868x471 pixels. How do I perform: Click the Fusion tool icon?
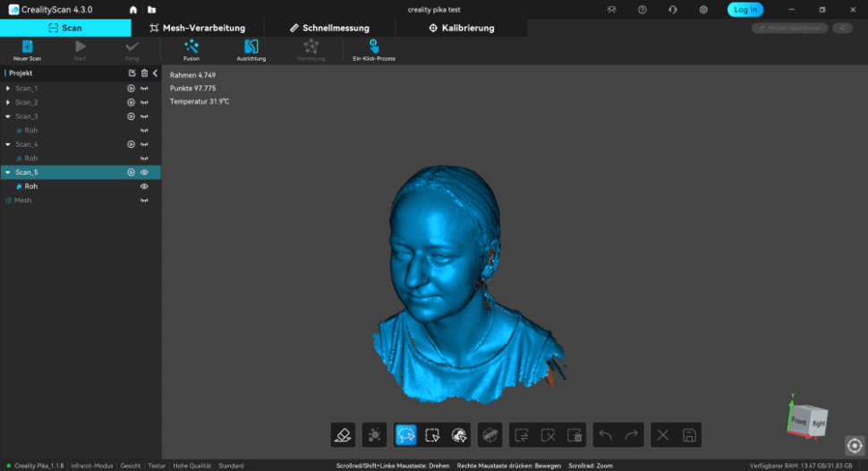click(191, 50)
